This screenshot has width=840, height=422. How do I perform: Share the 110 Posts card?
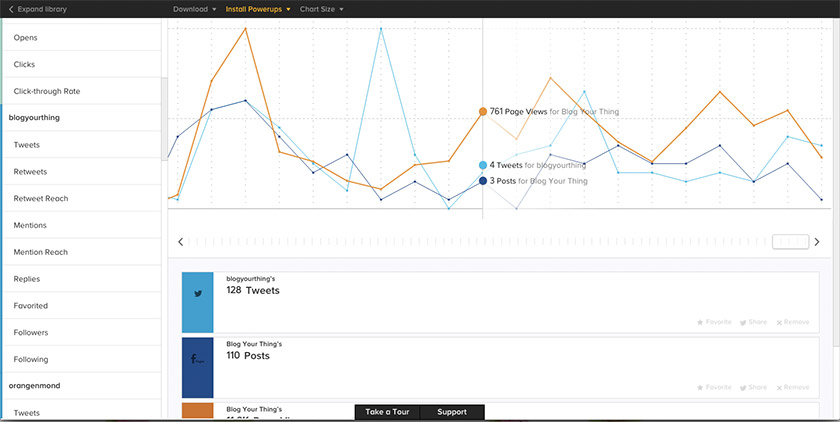[753, 387]
